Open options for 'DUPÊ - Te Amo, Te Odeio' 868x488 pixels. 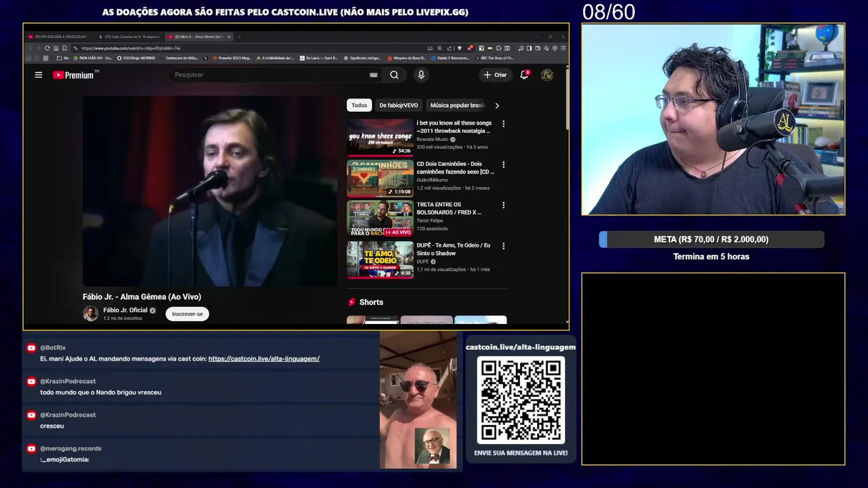[x=503, y=245]
